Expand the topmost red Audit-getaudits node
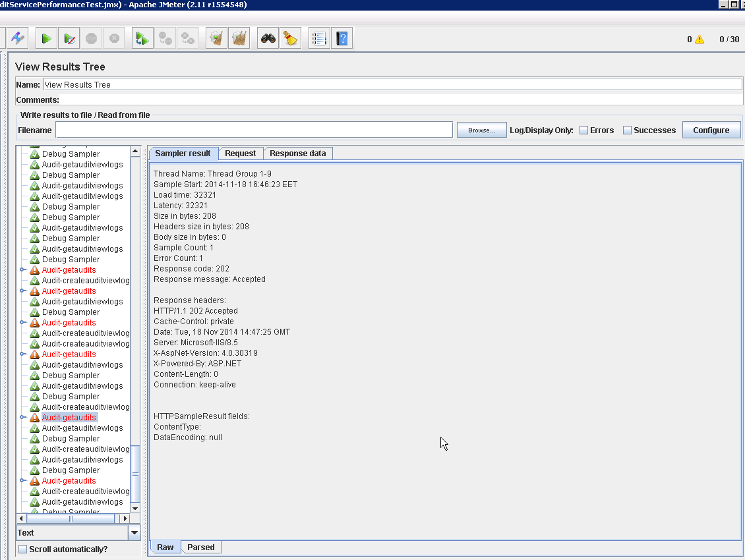745x560 pixels. [20, 269]
